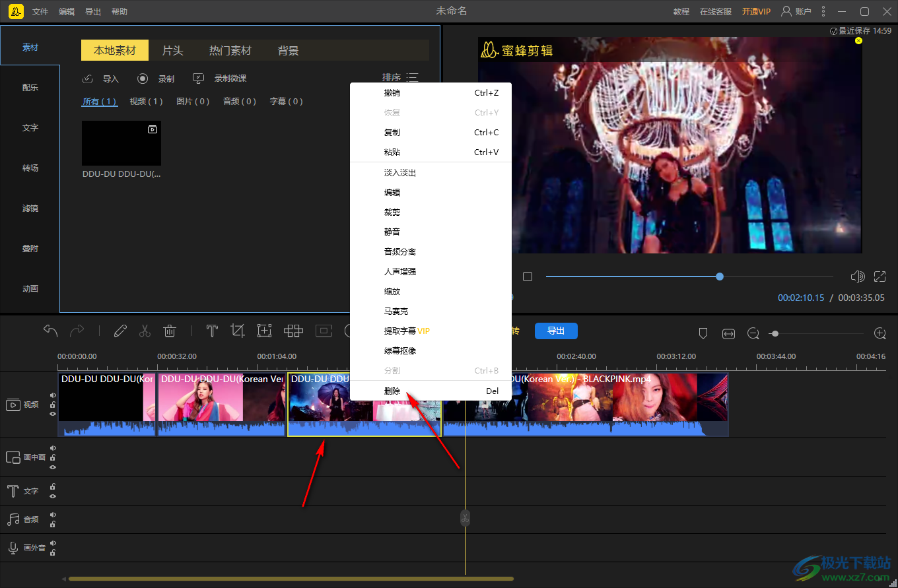Choose 删除 from the context menu
This screenshot has height=588, width=898.
tap(431, 391)
